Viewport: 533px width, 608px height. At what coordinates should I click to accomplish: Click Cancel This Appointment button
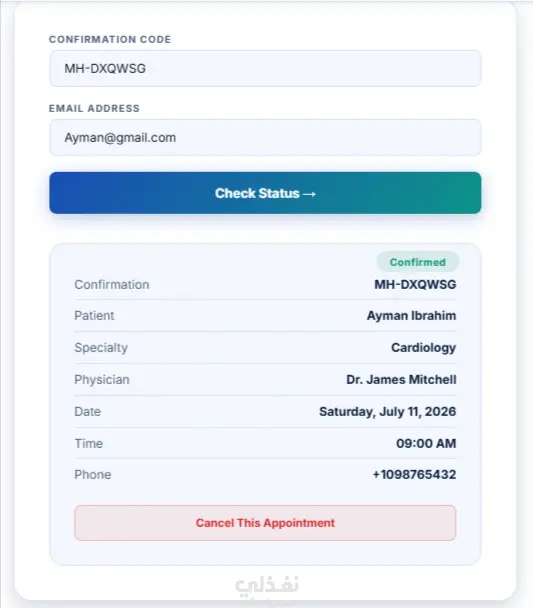coord(265,523)
